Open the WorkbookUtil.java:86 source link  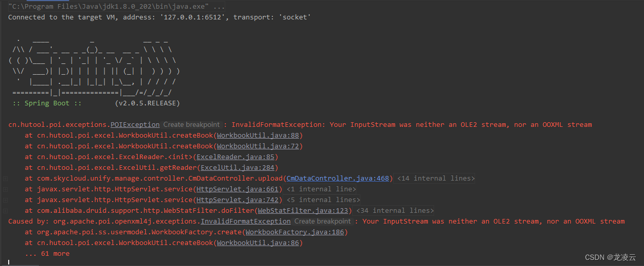pos(258,243)
